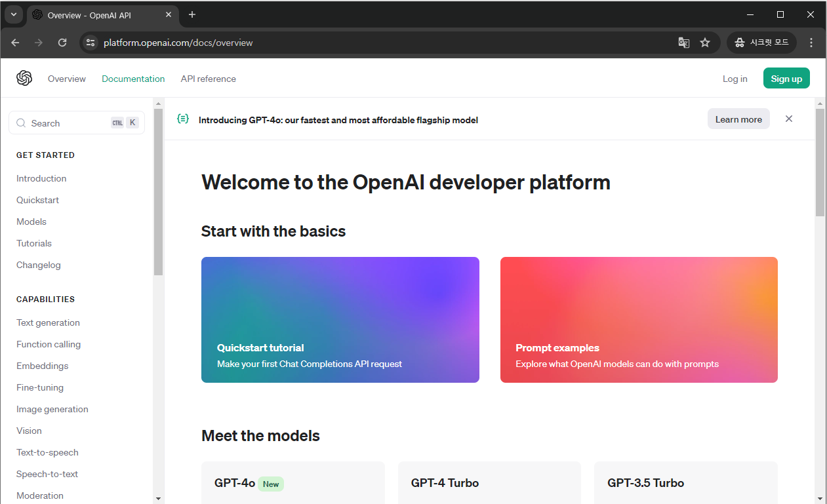This screenshot has width=827, height=504.
Task: Dismiss the GPT-4o announcement banner
Action: coord(789,119)
